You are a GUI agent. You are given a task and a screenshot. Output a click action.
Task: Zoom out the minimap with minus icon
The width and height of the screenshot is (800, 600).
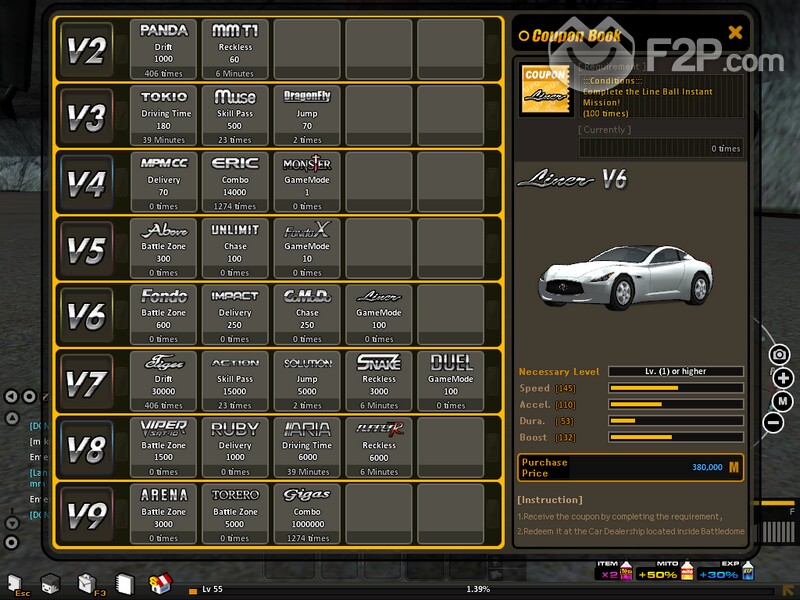[774, 422]
